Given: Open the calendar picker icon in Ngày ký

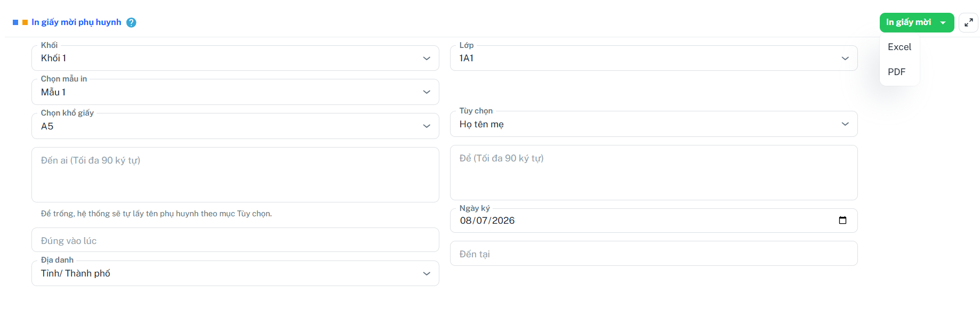Looking at the screenshot, I should coord(842,221).
